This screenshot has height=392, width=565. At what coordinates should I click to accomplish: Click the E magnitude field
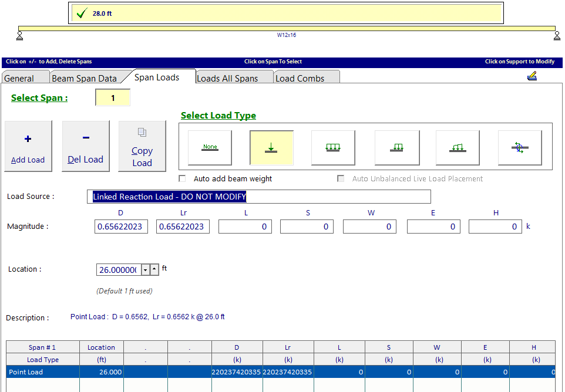pos(433,227)
